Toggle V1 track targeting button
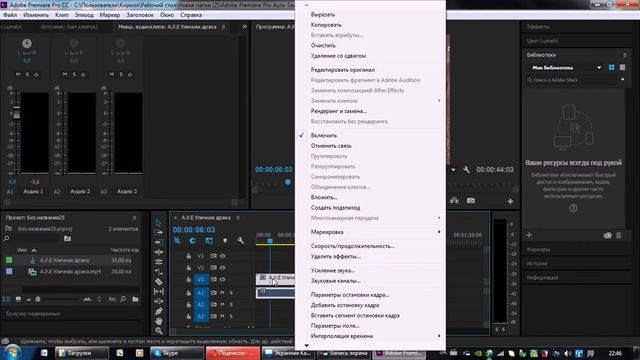The width and height of the screenshot is (640, 360). tap(201, 280)
